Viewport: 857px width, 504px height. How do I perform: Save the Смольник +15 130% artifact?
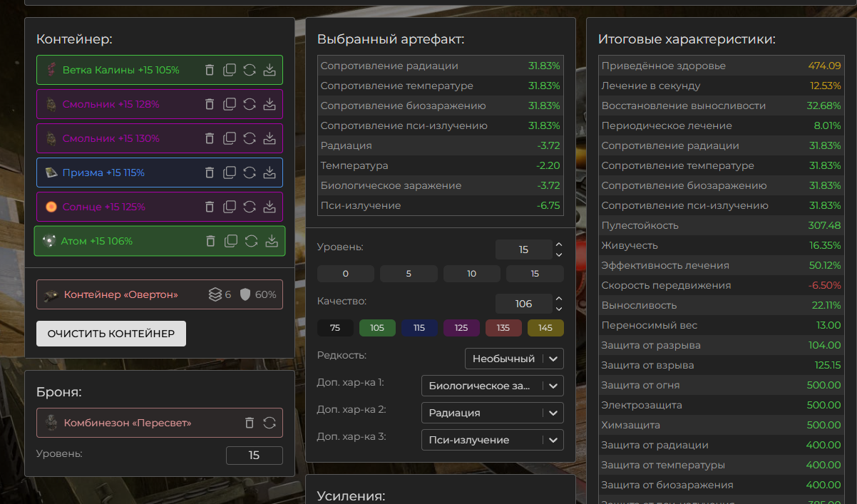(x=270, y=138)
